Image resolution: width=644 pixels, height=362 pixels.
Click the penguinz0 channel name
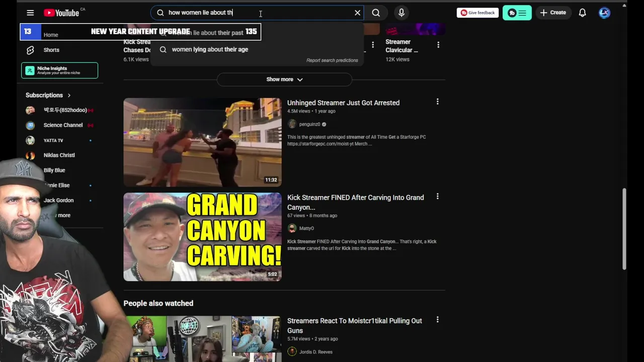click(309, 124)
